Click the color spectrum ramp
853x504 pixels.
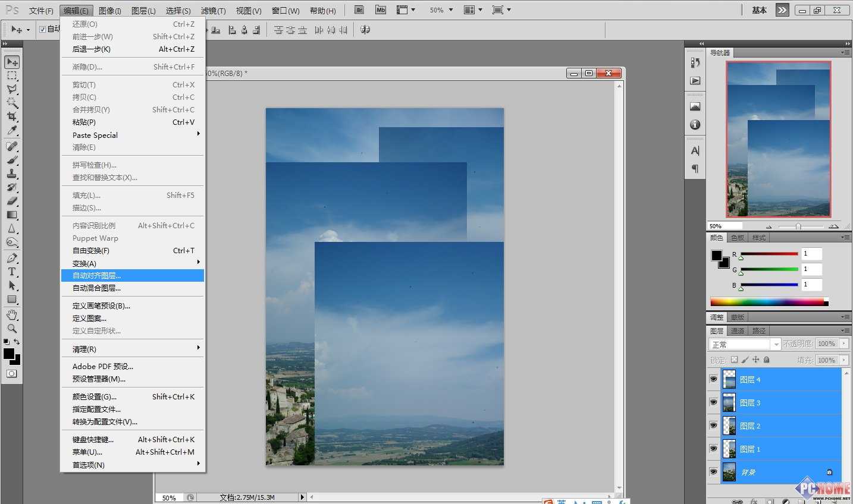tap(769, 302)
